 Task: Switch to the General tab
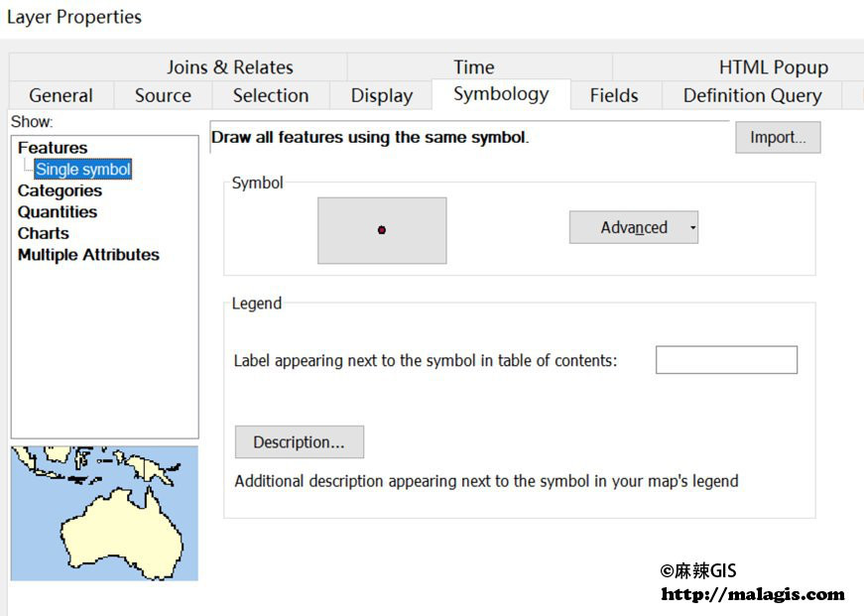pos(62,95)
